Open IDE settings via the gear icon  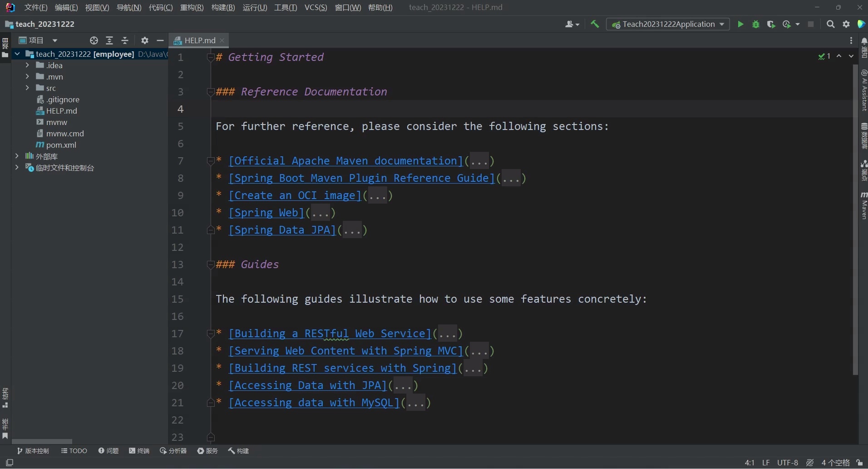(846, 24)
